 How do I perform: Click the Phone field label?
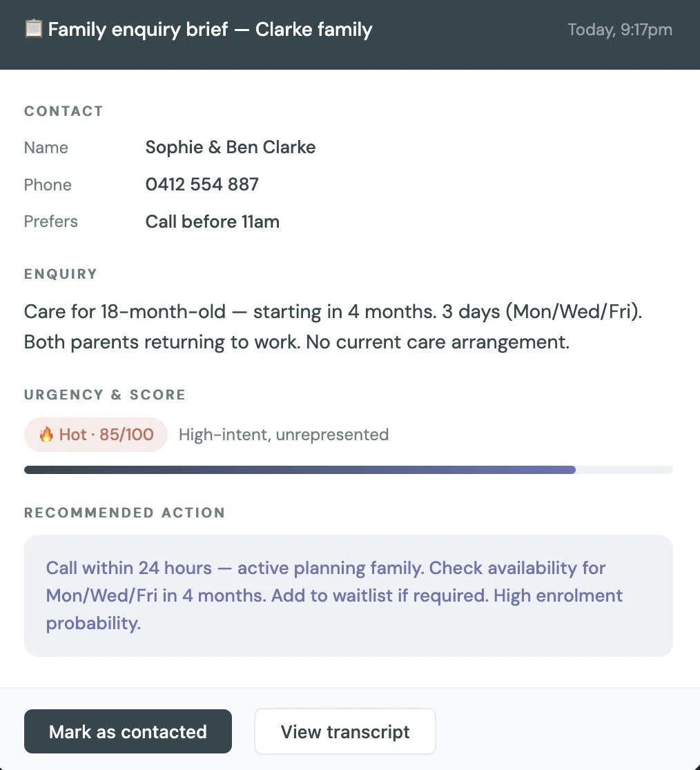tap(48, 185)
